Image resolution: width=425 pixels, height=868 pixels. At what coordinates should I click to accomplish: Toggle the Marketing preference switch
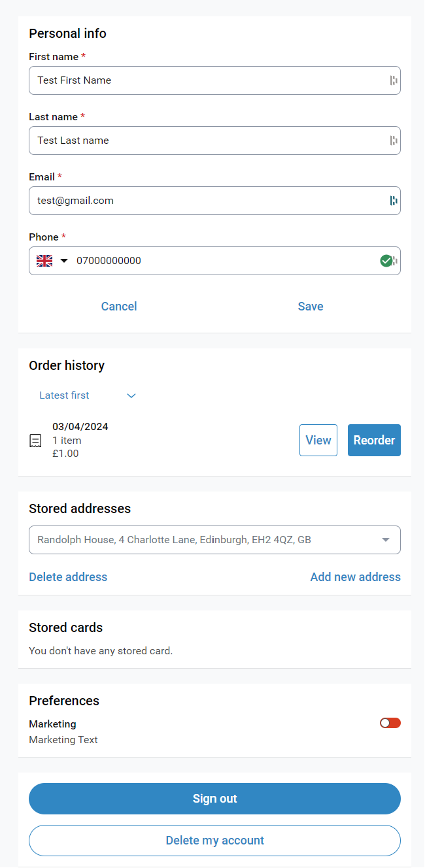tap(390, 723)
